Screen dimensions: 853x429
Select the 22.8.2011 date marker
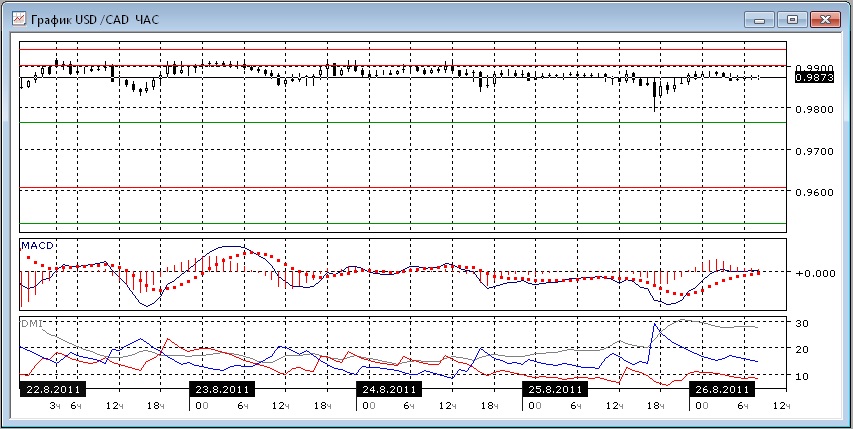[x=53, y=389]
